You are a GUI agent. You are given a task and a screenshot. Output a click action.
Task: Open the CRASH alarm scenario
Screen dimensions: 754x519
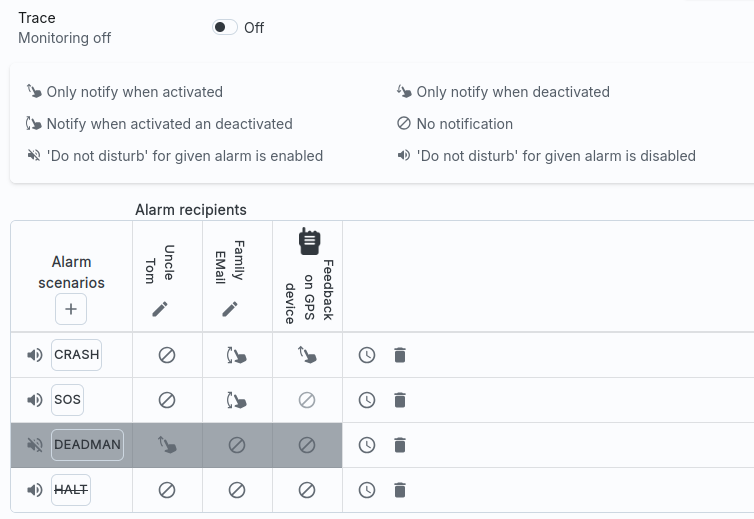pyautogui.click(x=76, y=355)
